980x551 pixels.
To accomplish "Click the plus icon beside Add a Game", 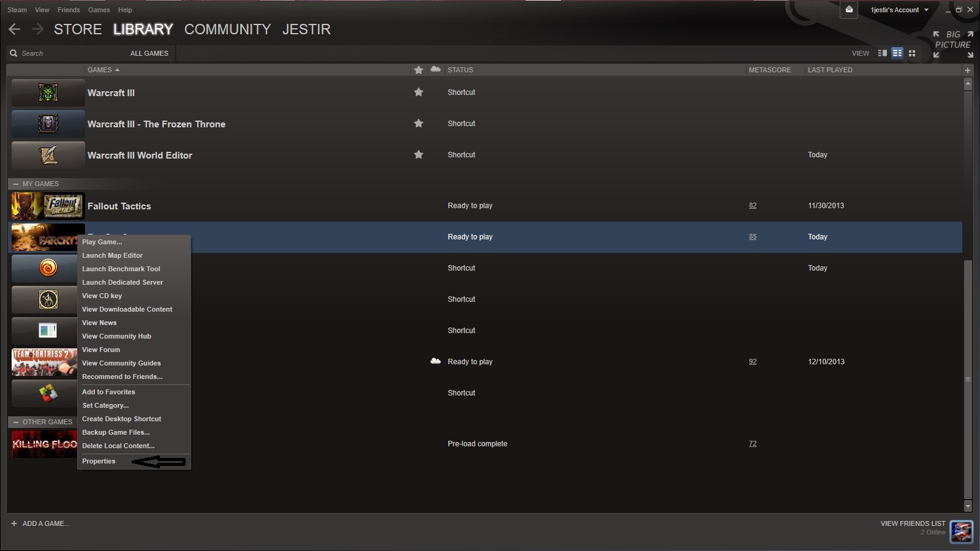I will click(14, 523).
